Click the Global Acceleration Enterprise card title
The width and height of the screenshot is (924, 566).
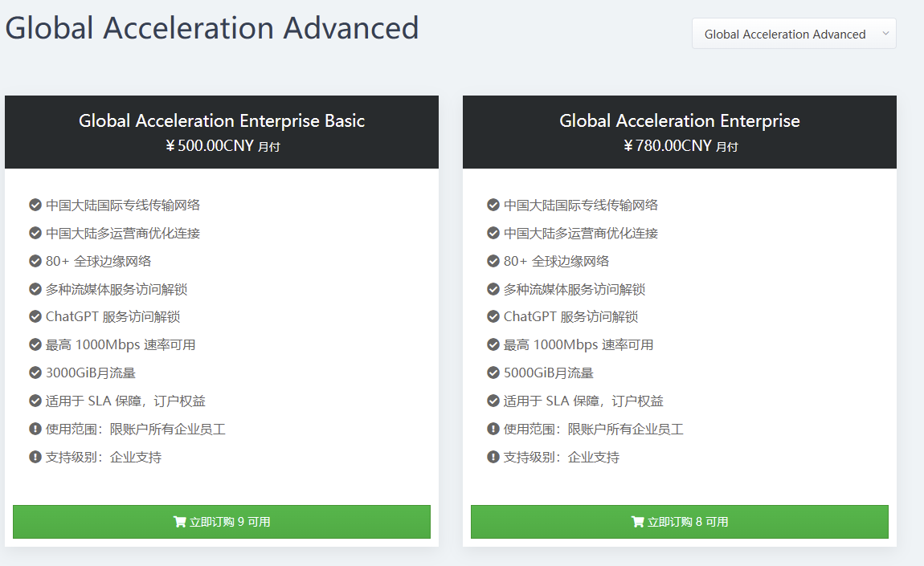680,120
